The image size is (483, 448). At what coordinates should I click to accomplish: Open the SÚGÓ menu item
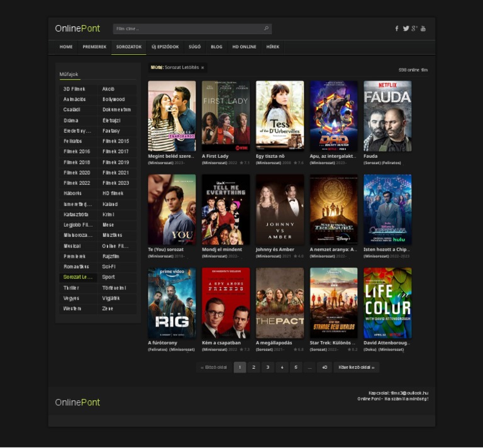[x=195, y=46]
